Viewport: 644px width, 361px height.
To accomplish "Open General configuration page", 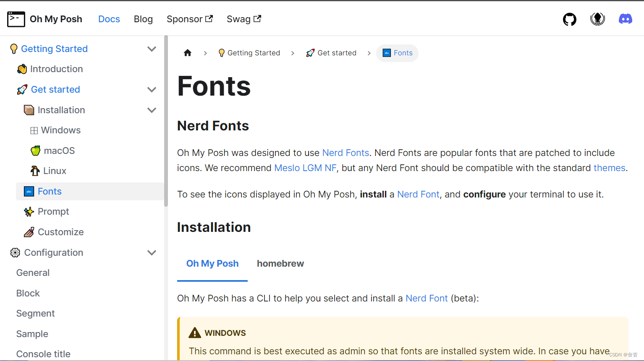I will (x=33, y=273).
